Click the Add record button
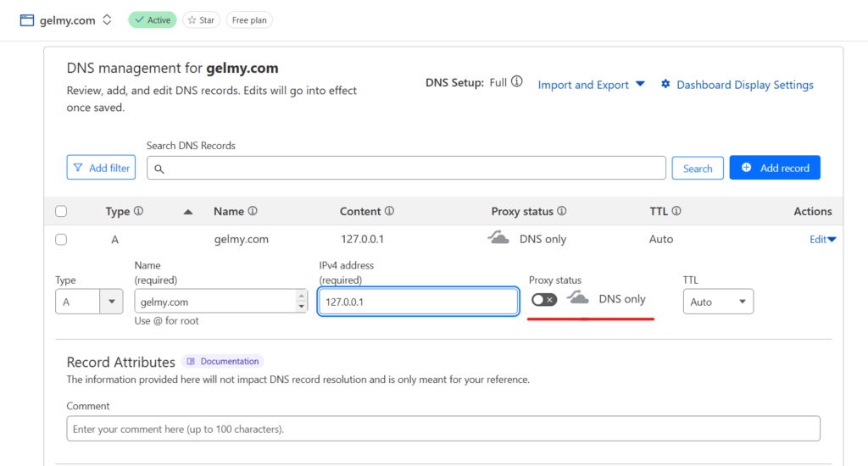868x466 pixels. coord(775,168)
